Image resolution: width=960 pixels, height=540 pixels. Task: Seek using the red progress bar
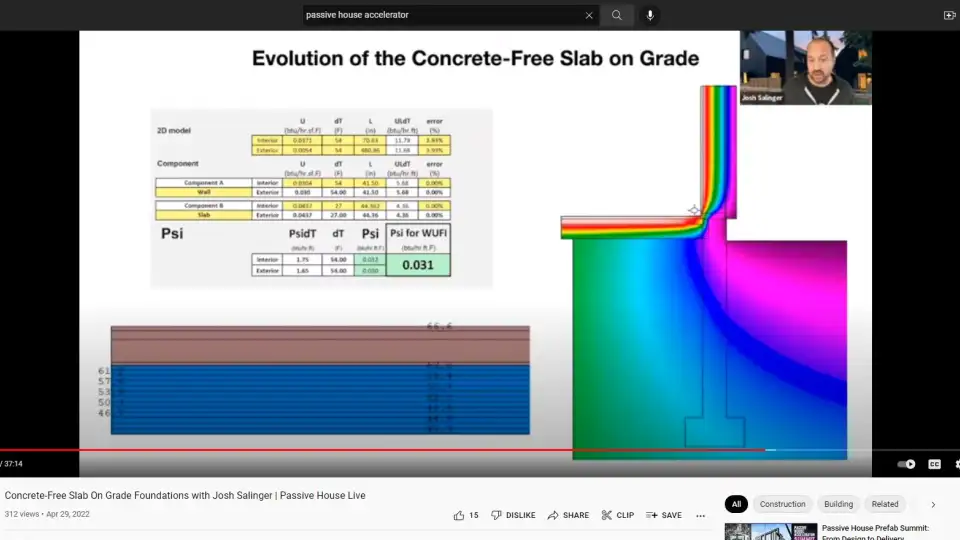tap(400, 450)
